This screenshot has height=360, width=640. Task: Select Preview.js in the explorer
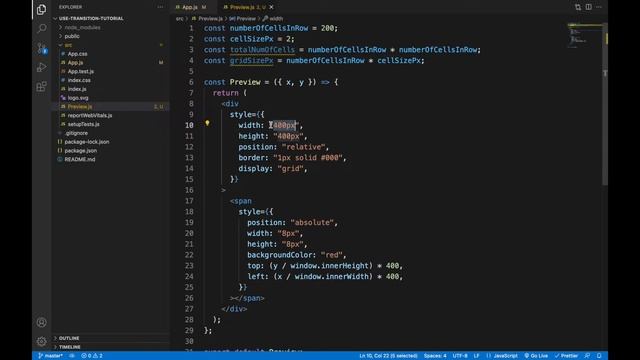point(80,107)
